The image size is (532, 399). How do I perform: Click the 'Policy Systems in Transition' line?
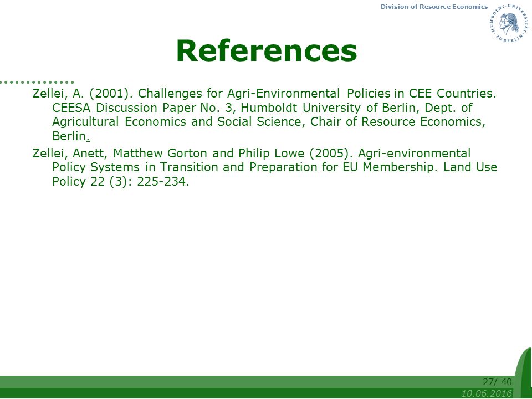[274, 167]
